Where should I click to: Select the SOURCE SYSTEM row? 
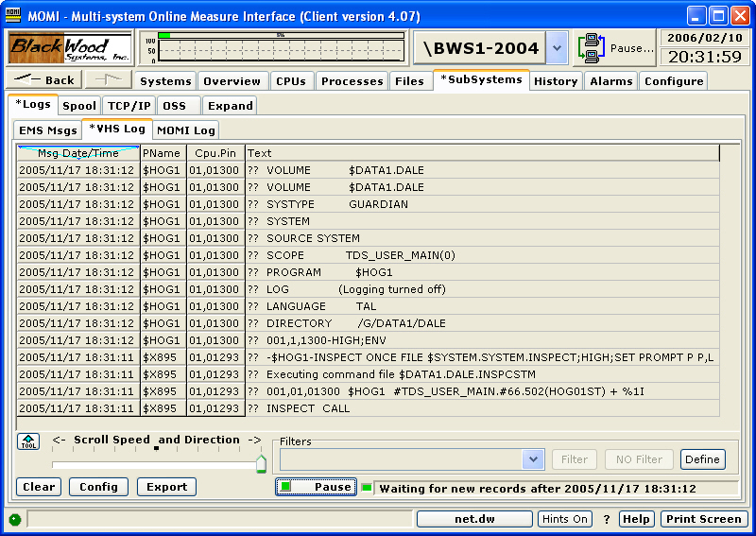pos(369,238)
